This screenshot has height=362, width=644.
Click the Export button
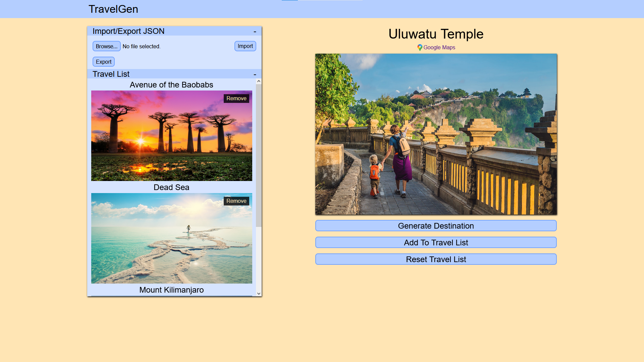[x=104, y=62]
